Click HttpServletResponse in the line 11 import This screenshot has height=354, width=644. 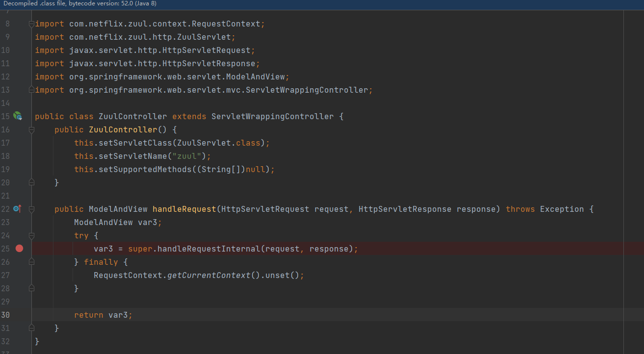(209, 63)
